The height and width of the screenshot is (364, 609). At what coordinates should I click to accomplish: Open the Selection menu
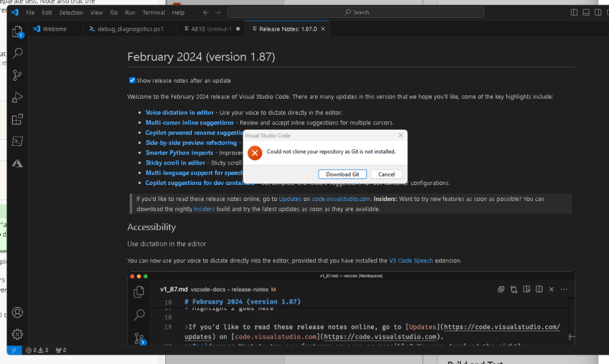click(x=71, y=12)
